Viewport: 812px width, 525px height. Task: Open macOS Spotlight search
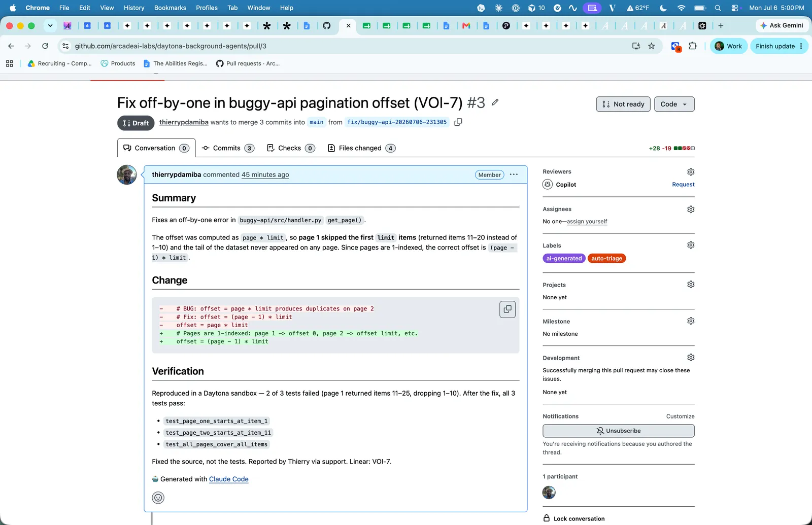tap(718, 8)
